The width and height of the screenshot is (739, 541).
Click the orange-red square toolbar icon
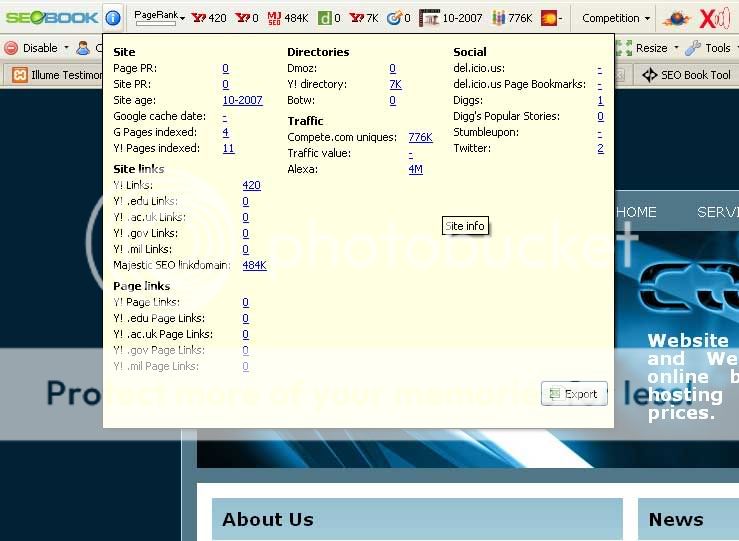coord(549,18)
